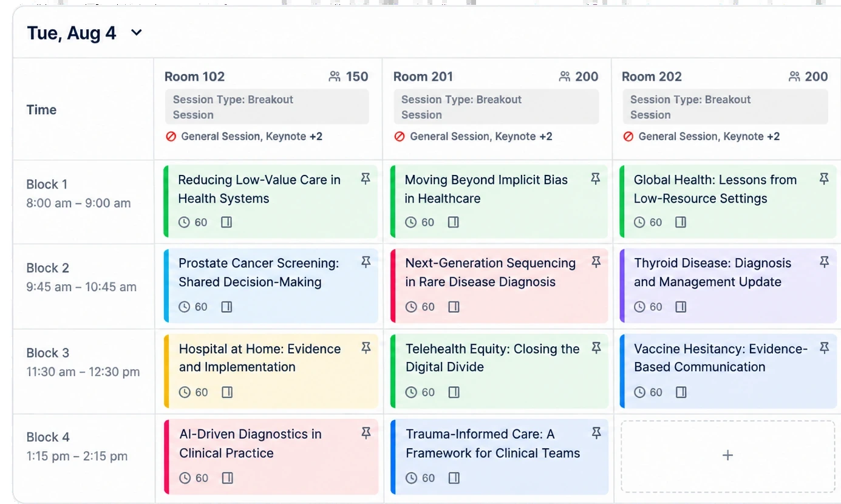841x504 pixels.
Task: Click the Block 3 row label
Action: pos(47,353)
